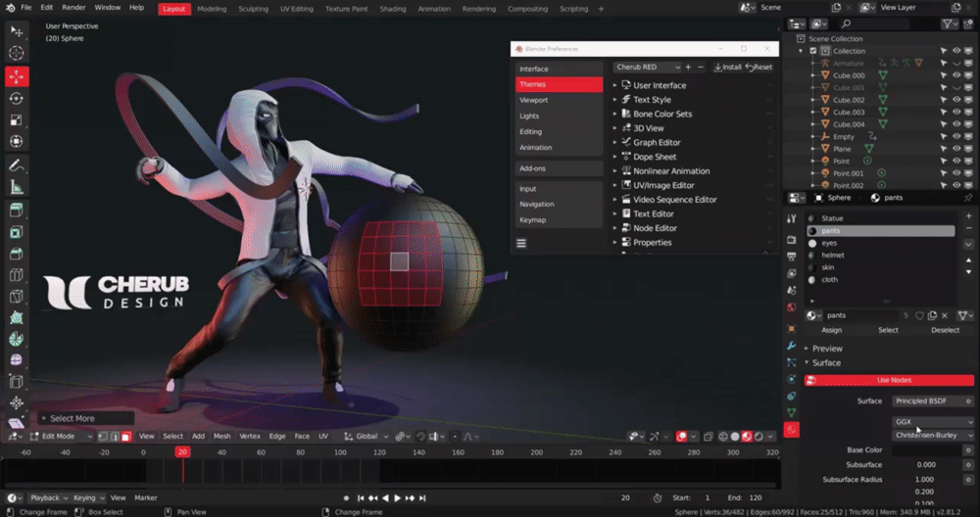Jump to the timeline end frame
Screen dimensions: 980x517
pyautogui.click(x=422, y=498)
